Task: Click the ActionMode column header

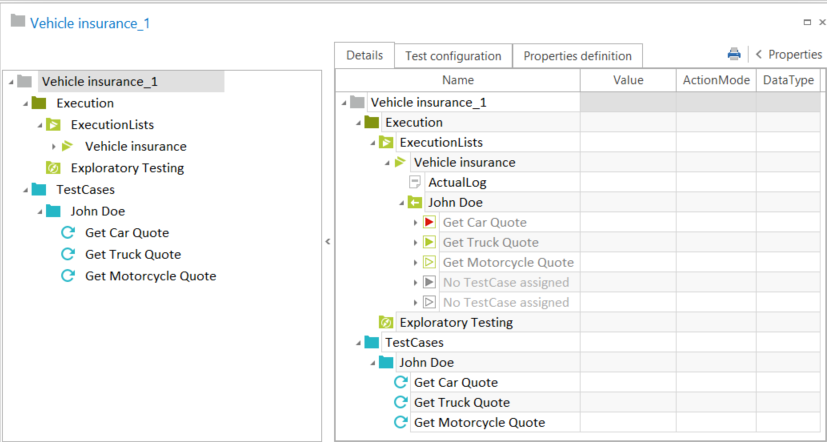Action: [x=716, y=80]
